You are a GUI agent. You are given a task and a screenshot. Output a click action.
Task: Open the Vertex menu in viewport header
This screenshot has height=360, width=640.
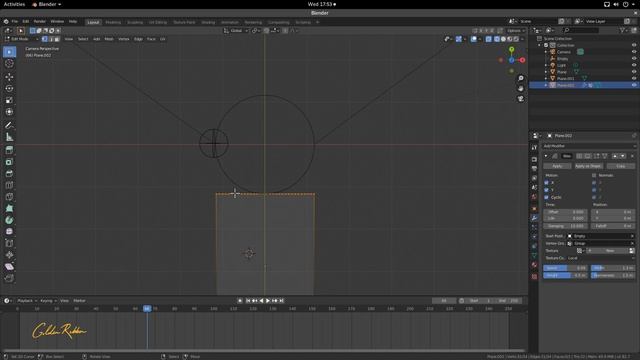tap(124, 39)
